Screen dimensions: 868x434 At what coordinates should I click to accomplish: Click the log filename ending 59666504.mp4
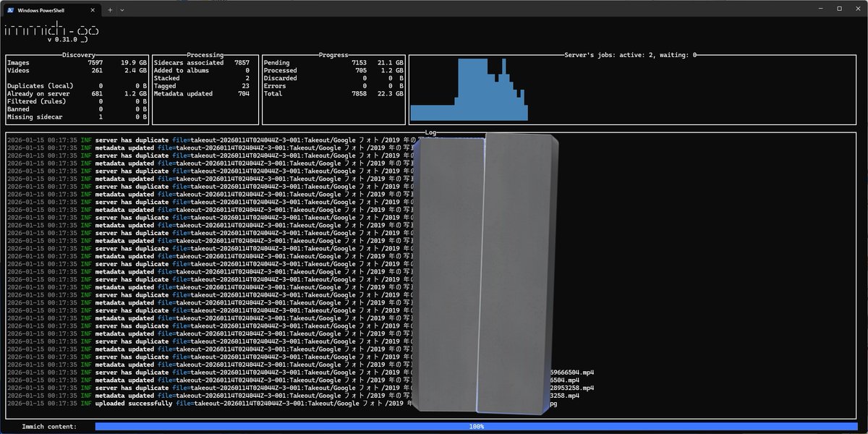pyautogui.click(x=571, y=372)
